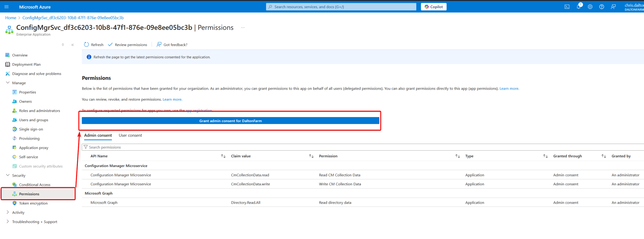Screen dimensions: 644x239
Task: Open Overview in the sidebar
Action: [20, 55]
